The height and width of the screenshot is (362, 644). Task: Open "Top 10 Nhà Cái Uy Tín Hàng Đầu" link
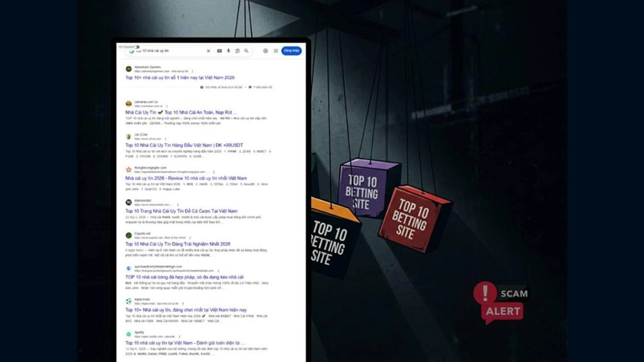177,145
